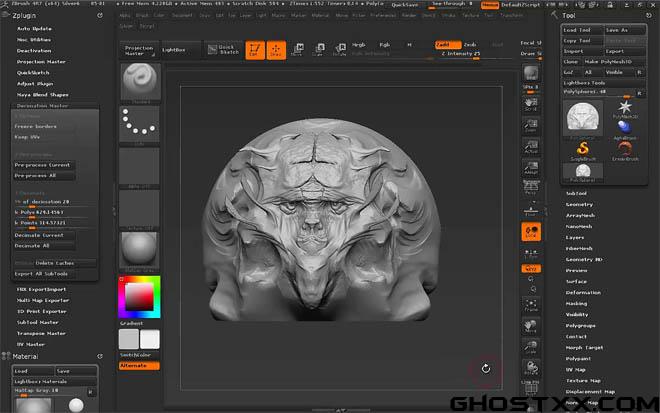Screen dimensions: 660x413
Task: Toggle the Rgb mode
Action: [385, 45]
